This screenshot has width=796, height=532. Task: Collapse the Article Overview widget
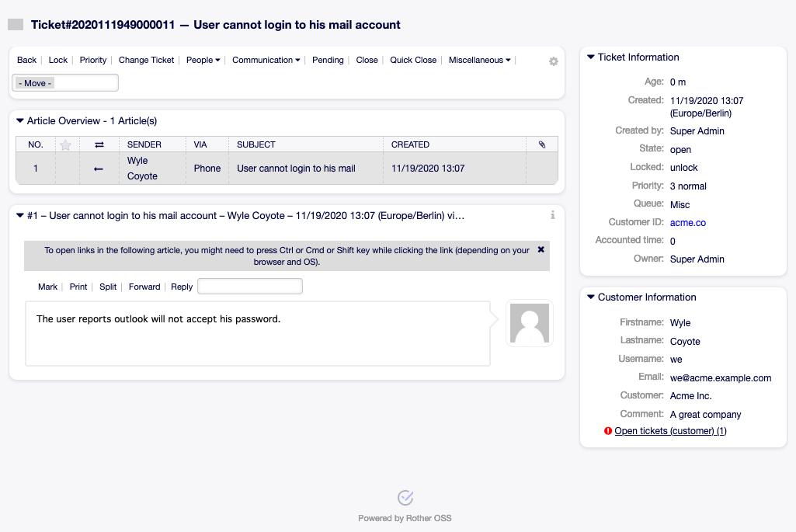20,121
